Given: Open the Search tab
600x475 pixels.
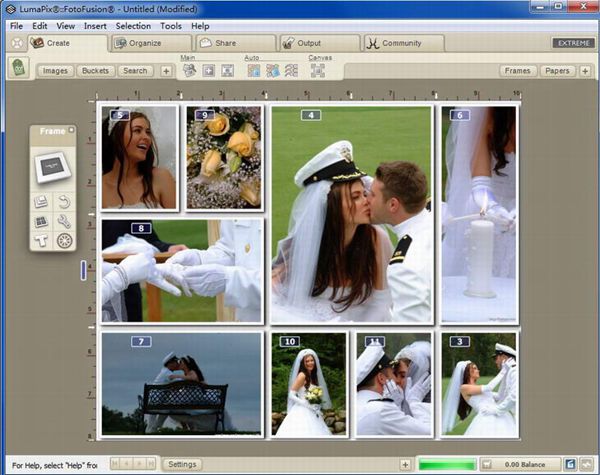Looking at the screenshot, I should tap(135, 71).
